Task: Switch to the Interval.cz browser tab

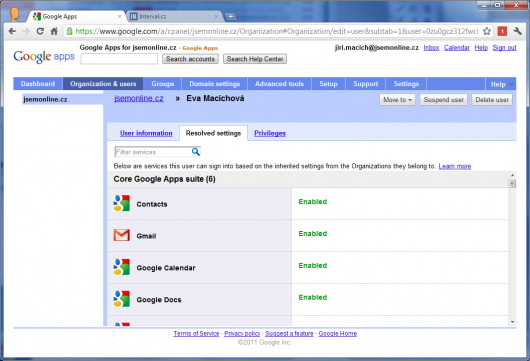Action: coord(174,16)
